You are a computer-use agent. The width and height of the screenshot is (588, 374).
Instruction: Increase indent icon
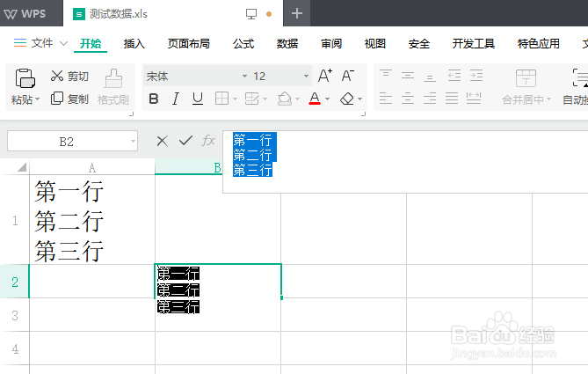point(476,76)
